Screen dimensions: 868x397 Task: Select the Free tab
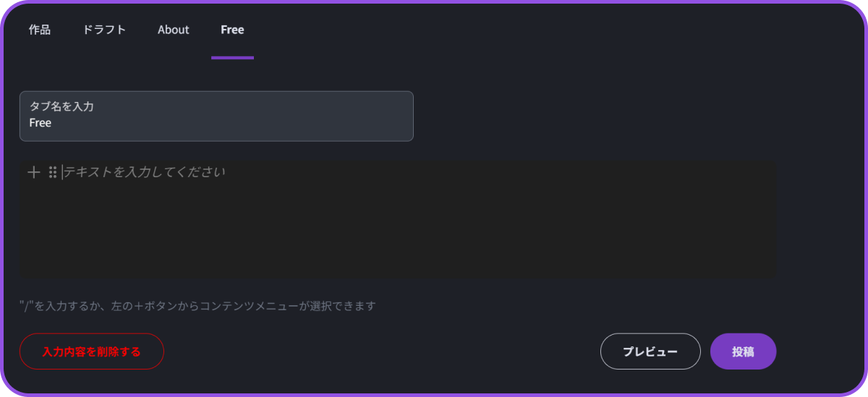pos(232,30)
